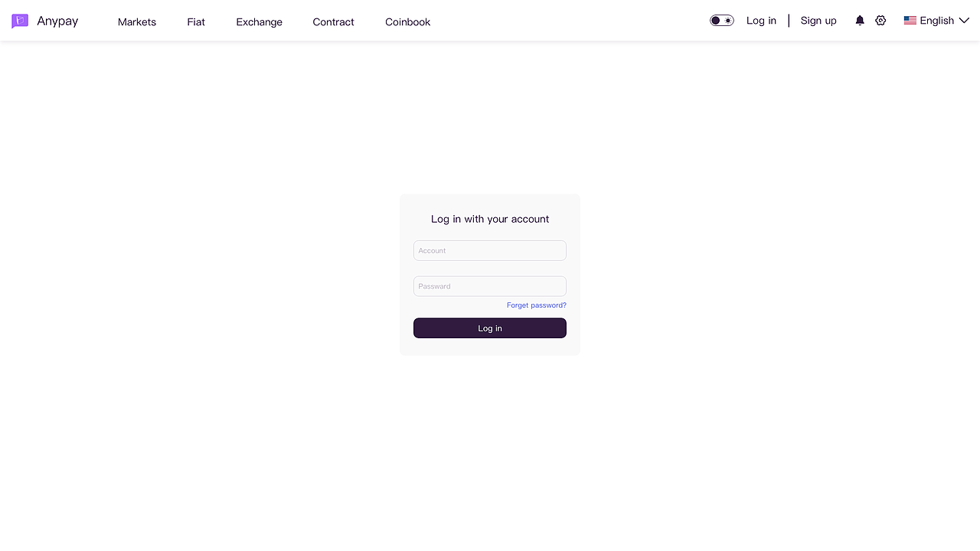Focus the Account input field

pos(490,250)
